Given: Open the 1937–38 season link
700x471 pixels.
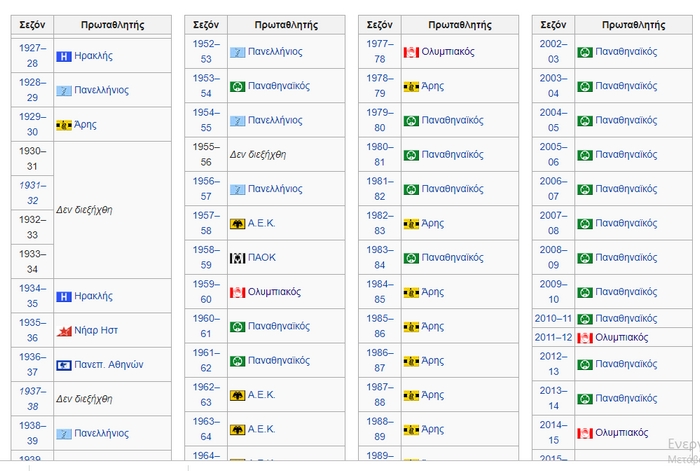Looking at the screenshot, I should pyautogui.click(x=32, y=399).
